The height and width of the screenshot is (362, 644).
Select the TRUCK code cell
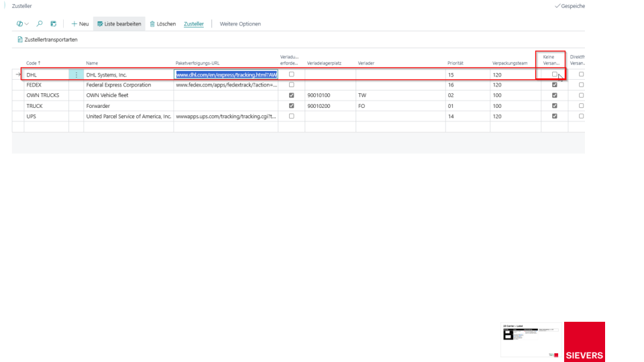click(46, 106)
